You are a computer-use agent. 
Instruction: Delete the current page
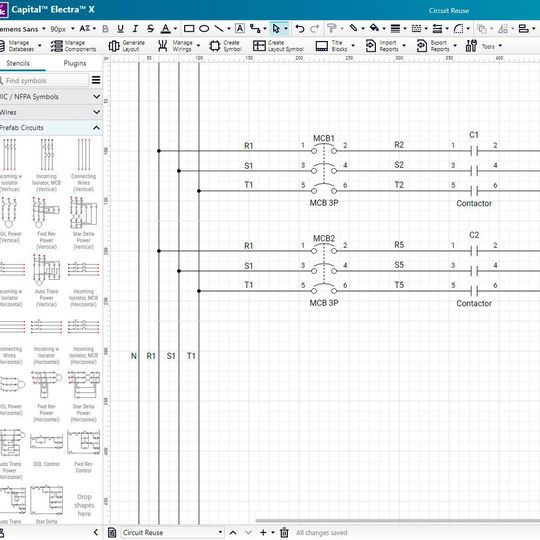(284, 532)
